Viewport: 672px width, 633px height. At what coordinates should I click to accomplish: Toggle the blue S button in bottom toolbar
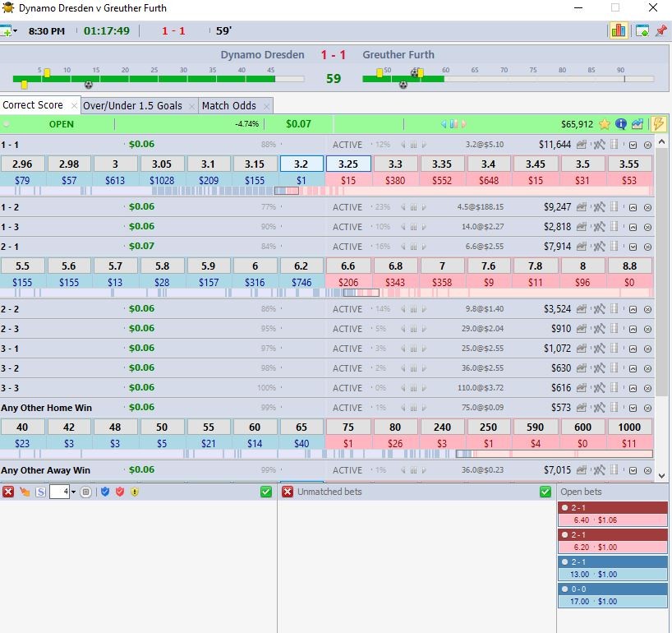pos(39,492)
